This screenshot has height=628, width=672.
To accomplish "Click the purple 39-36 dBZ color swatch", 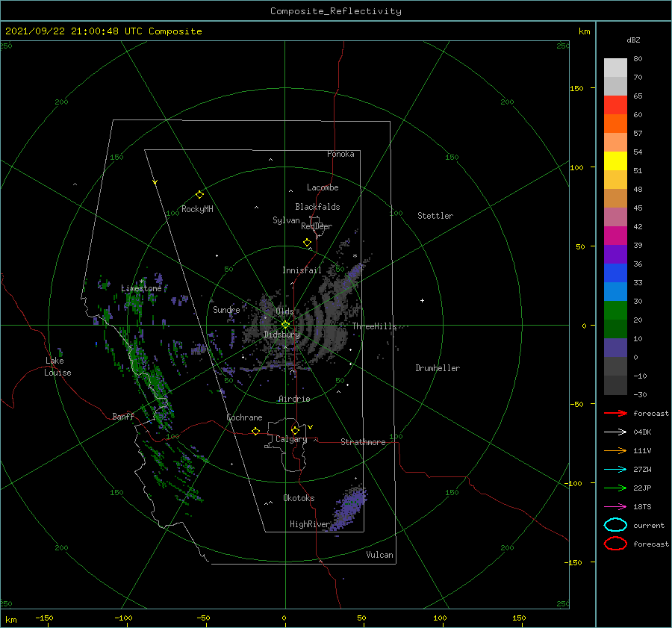I will point(615,255).
